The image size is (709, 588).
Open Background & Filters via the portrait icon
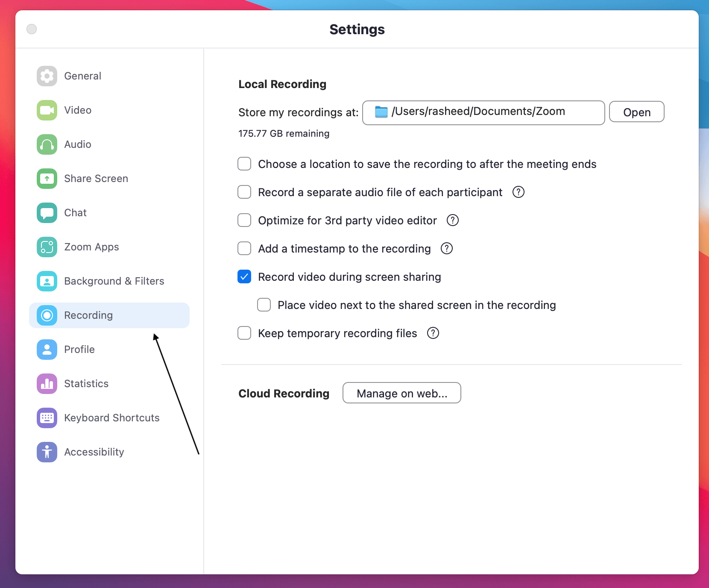[46, 281]
